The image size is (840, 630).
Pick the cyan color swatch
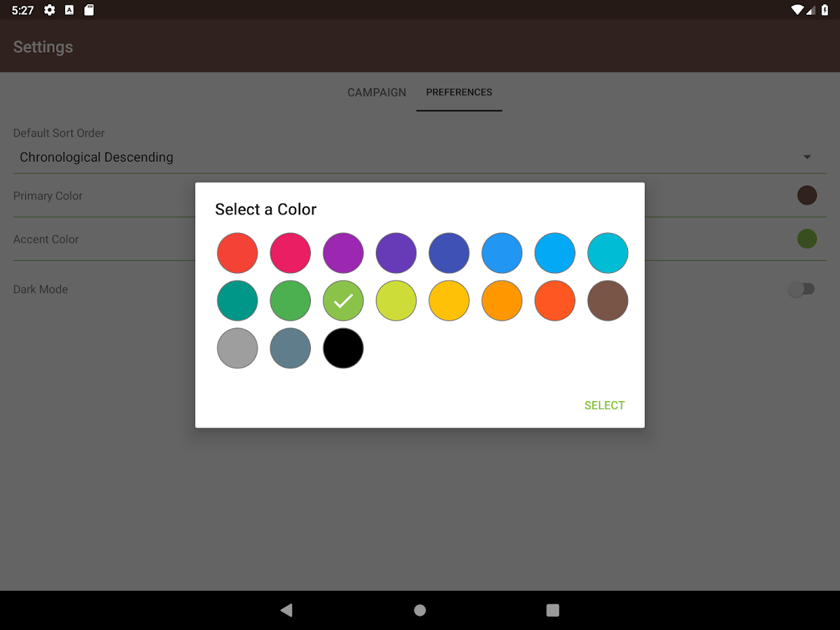point(608,253)
